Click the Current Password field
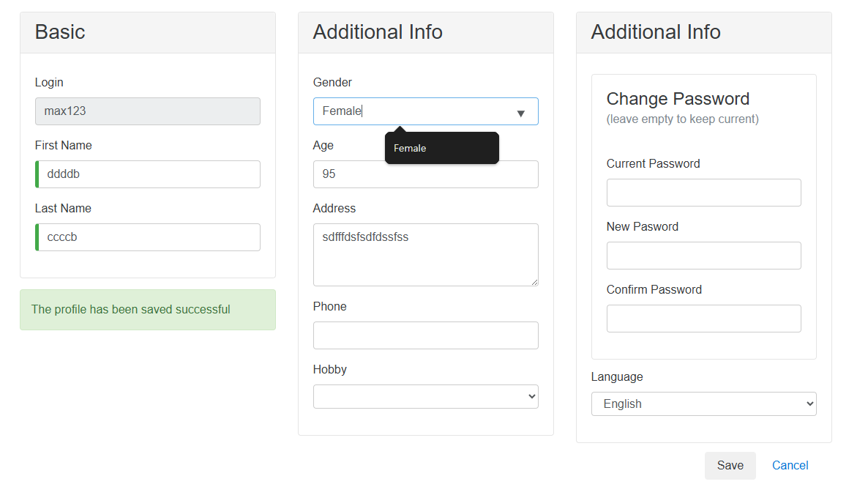This screenshot has height=487, width=868. point(703,193)
